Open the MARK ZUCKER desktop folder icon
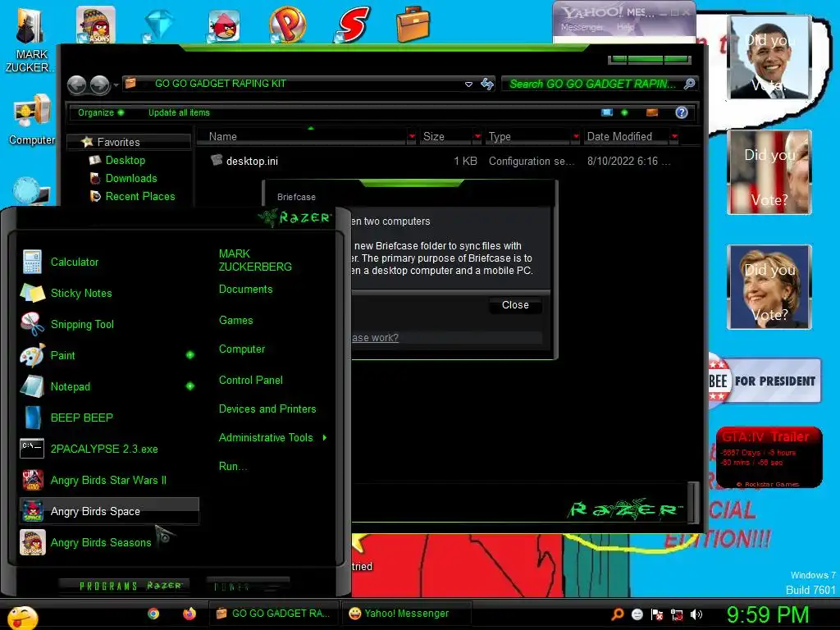 point(30,39)
